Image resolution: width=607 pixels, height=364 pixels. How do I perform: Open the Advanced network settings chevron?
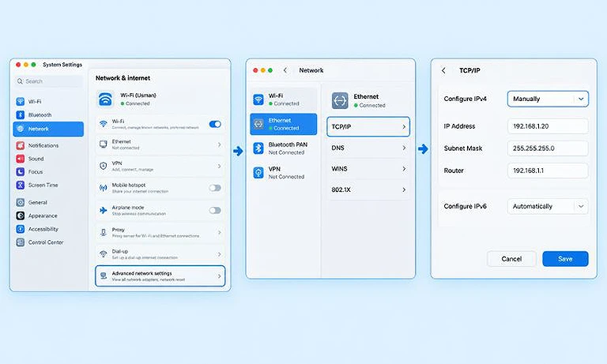tap(220, 276)
